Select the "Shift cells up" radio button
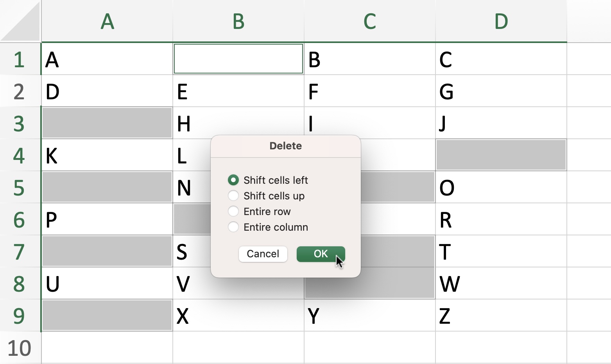 [x=233, y=195]
